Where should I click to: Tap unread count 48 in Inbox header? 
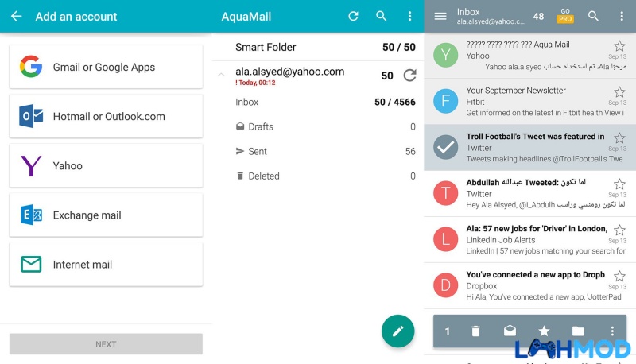click(x=538, y=16)
